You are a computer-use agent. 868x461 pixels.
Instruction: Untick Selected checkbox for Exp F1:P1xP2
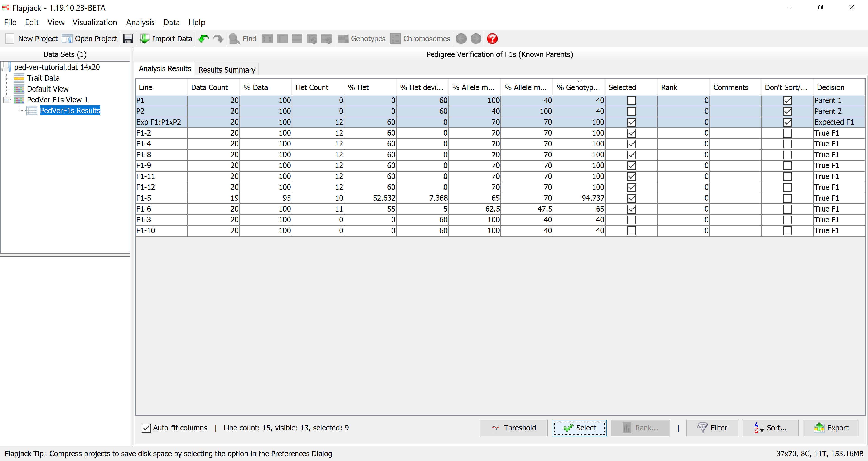(632, 122)
